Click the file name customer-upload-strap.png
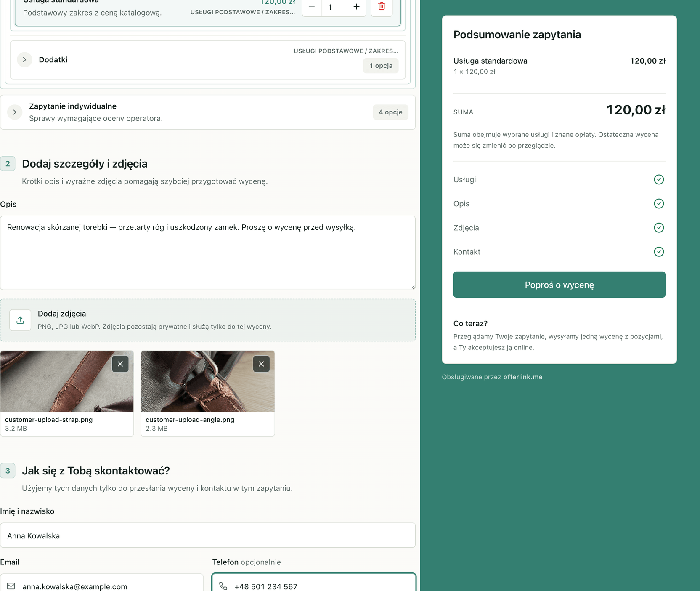The image size is (700, 591). point(49,420)
